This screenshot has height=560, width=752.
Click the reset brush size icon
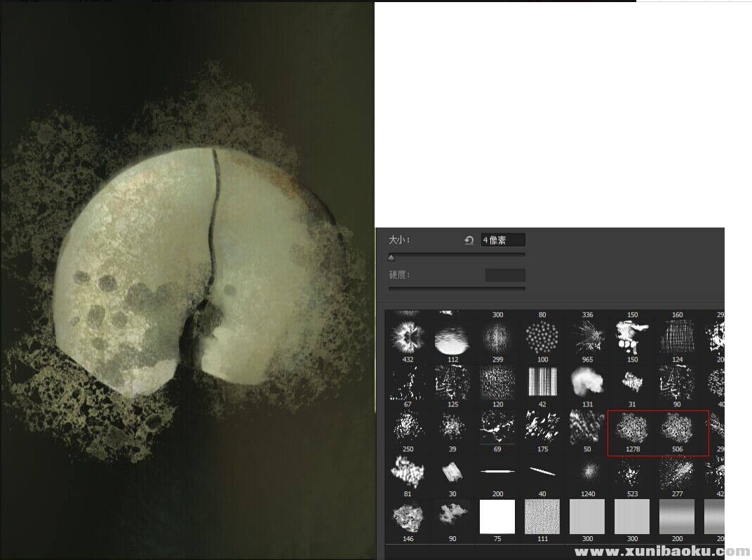tap(469, 240)
